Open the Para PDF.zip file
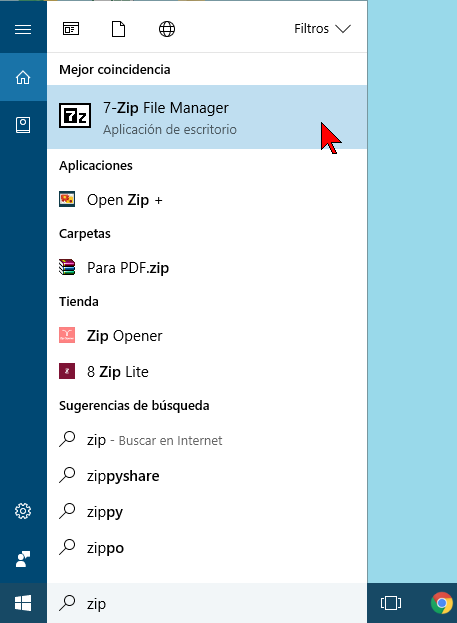 coord(207,268)
